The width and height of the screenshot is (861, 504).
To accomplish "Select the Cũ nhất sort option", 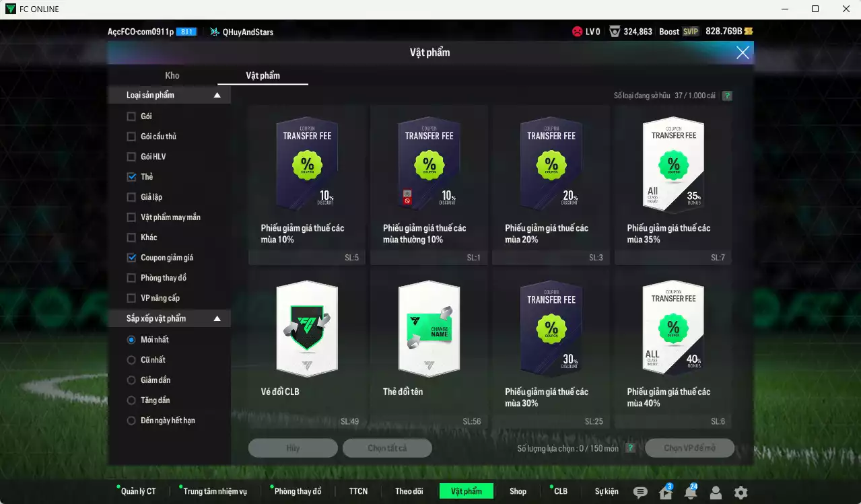I will point(132,360).
